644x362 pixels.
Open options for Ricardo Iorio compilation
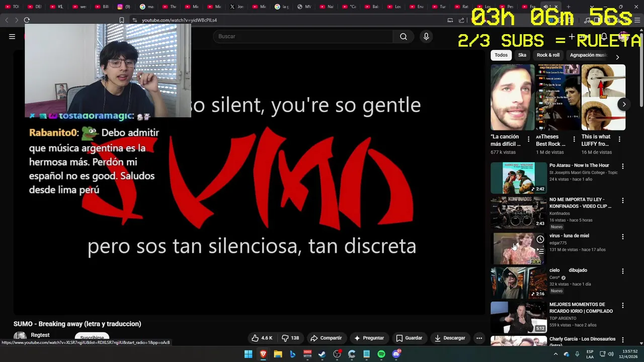(622, 305)
